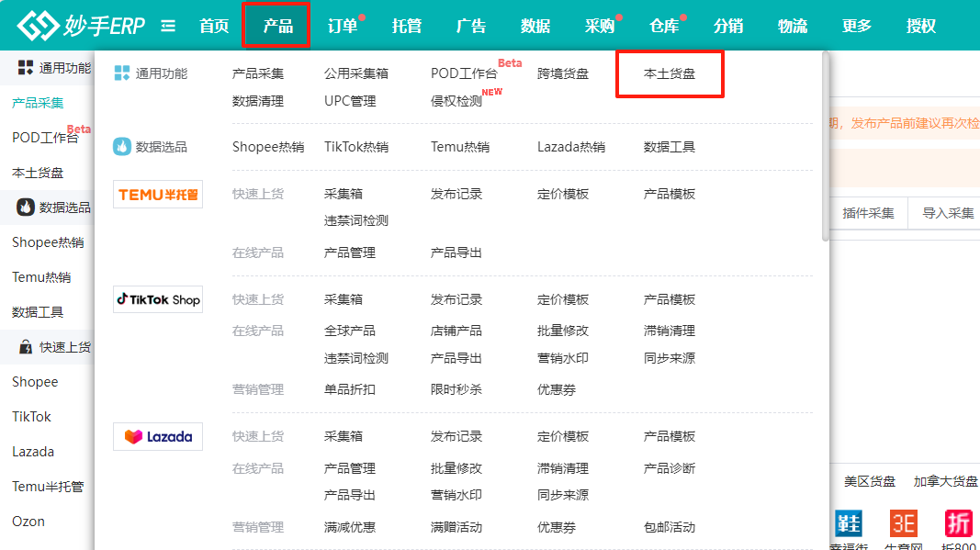Select 本土货盘 in the dropdown panel
The height and width of the screenshot is (550, 980).
(x=670, y=73)
